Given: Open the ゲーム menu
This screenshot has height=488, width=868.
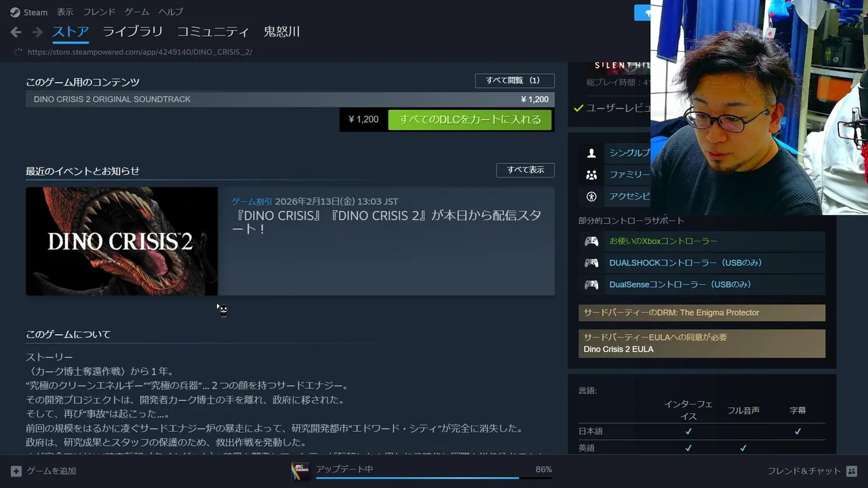Looking at the screenshot, I should 137,12.
